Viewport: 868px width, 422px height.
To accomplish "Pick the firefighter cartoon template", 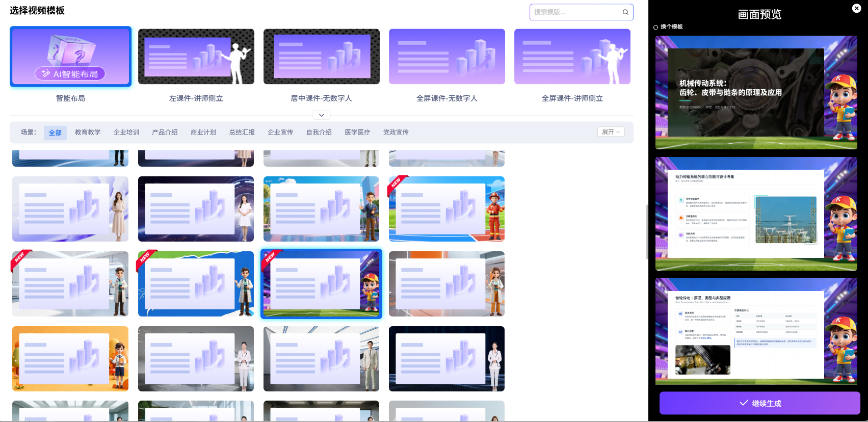I will (446, 209).
